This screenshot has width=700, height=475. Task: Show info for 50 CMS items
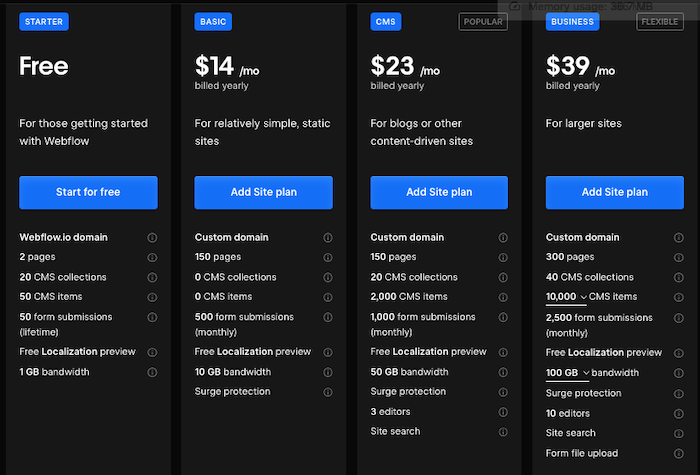(x=152, y=297)
